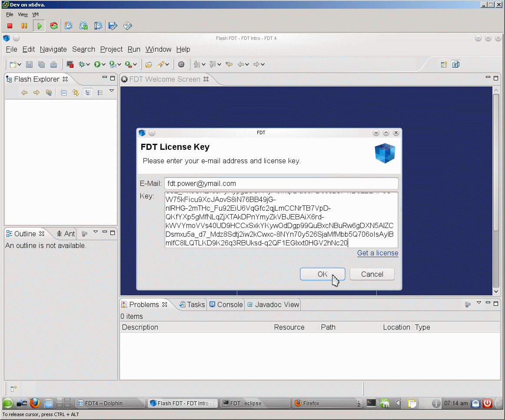The width and height of the screenshot is (505, 420).
Task: Open the Forward navigation history dropdown
Action: pyautogui.click(x=262, y=64)
